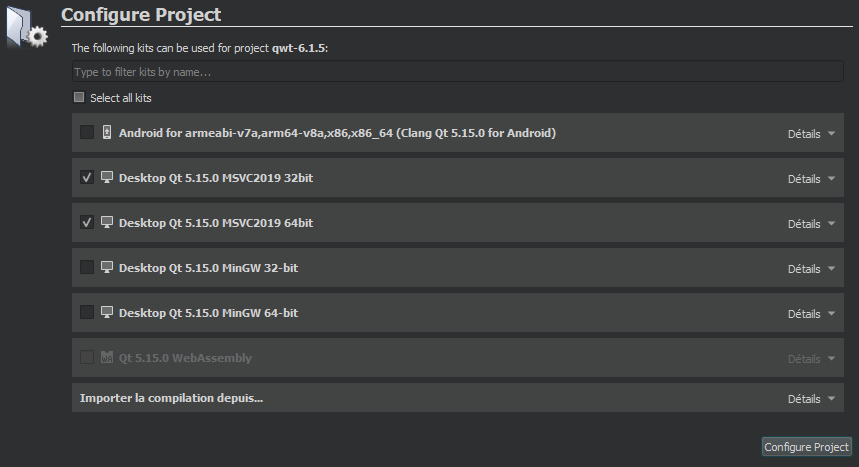Click the Importer la compilation depuis… row
This screenshot has width=859, height=467.
click(457, 398)
